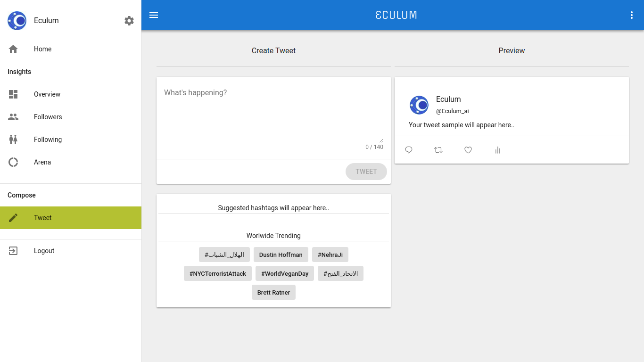
Task: Click the "Worlwide Trending" label
Action: point(273,236)
